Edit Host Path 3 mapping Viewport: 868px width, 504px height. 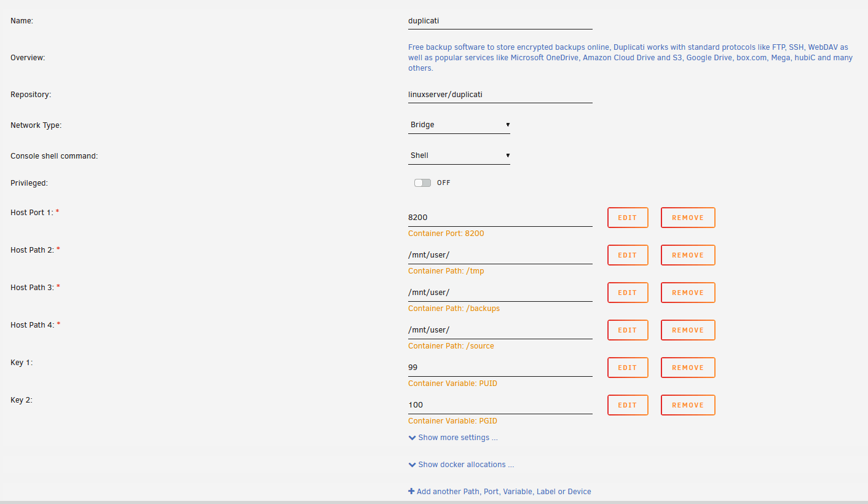(628, 293)
